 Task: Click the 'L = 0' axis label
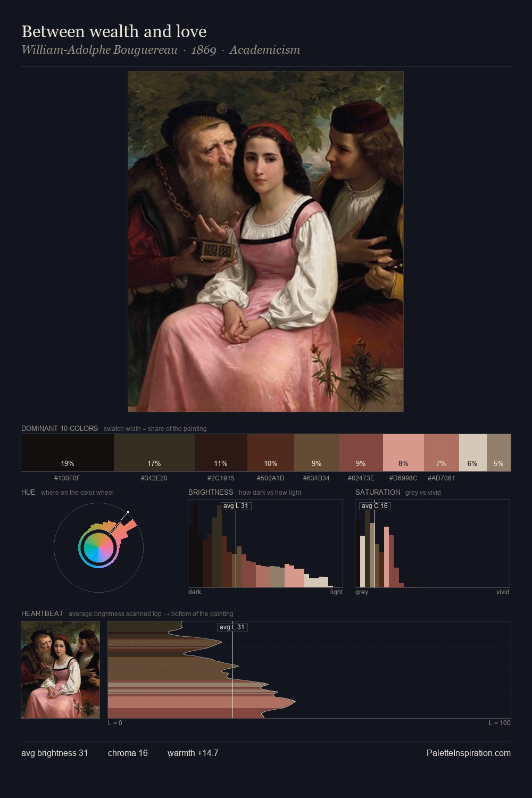pos(115,723)
